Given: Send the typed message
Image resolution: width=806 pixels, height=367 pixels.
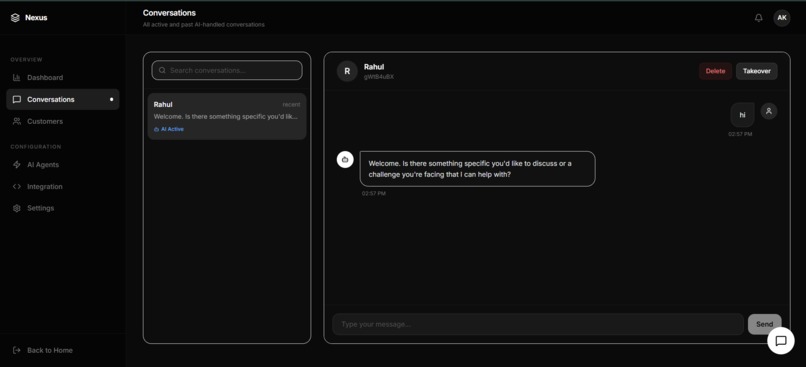Looking at the screenshot, I should tap(764, 324).
